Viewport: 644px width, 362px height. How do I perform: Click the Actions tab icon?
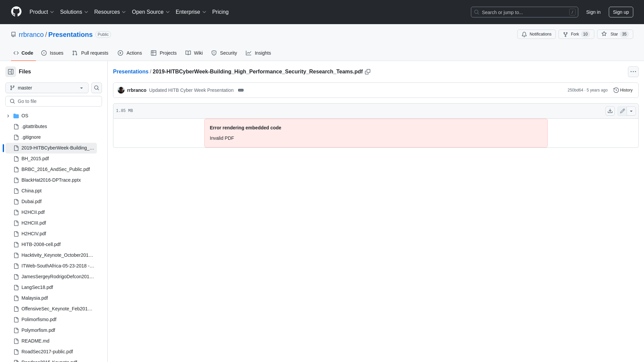pos(120,53)
